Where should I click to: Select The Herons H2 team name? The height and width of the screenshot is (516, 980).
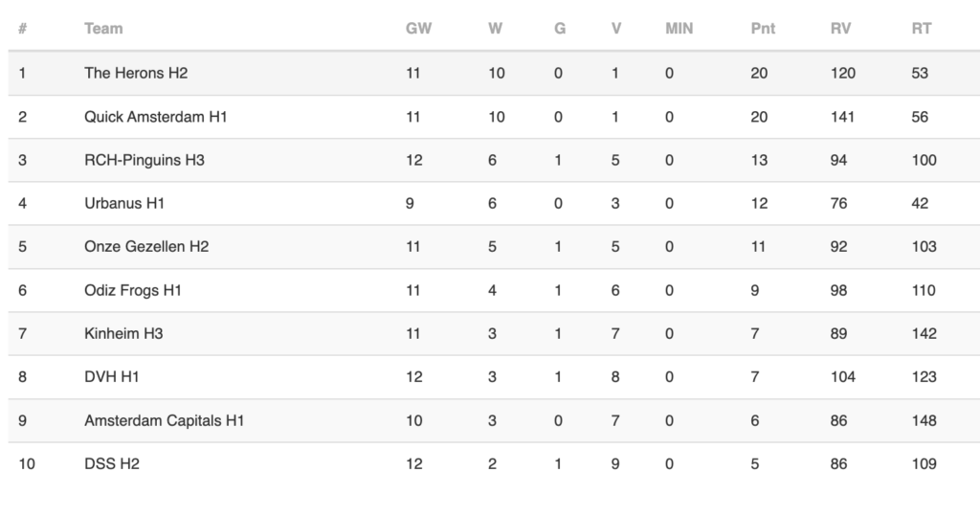(x=136, y=73)
